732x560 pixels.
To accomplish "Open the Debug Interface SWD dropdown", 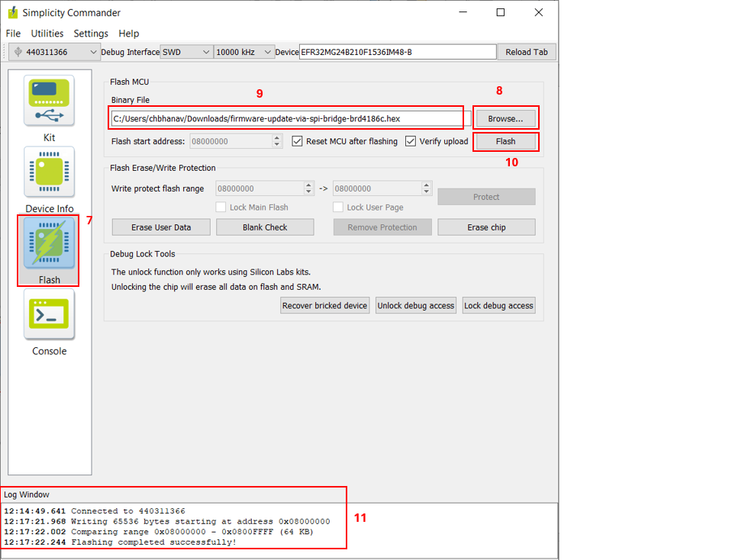I will click(x=188, y=51).
